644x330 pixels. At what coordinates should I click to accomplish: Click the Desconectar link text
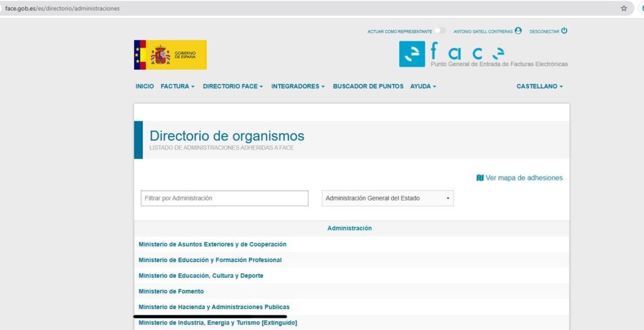pos(544,31)
